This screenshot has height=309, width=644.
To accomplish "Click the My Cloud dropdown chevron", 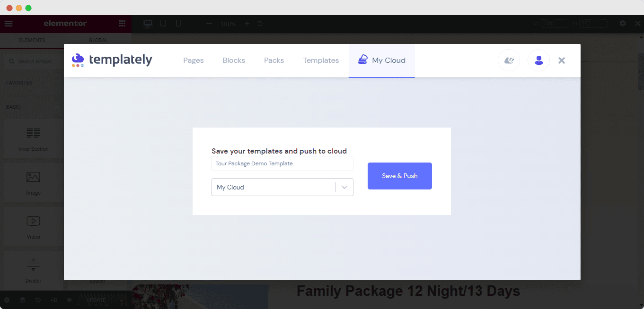I will coord(344,187).
